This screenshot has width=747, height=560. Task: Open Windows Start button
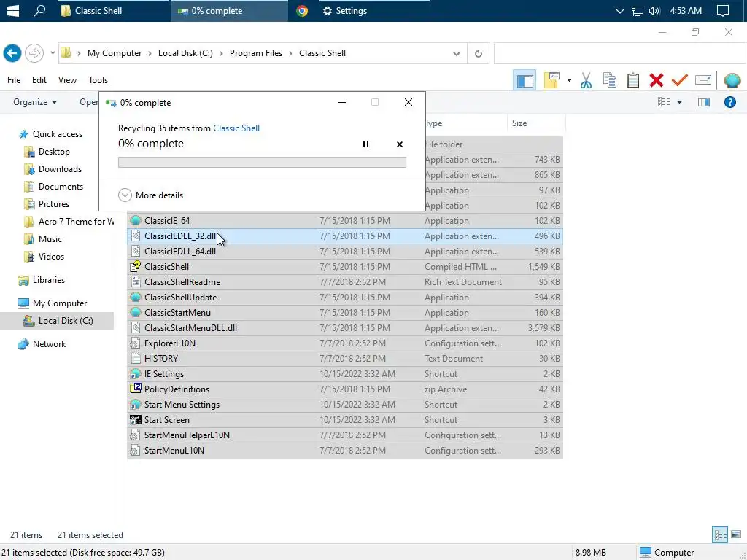coord(13,10)
